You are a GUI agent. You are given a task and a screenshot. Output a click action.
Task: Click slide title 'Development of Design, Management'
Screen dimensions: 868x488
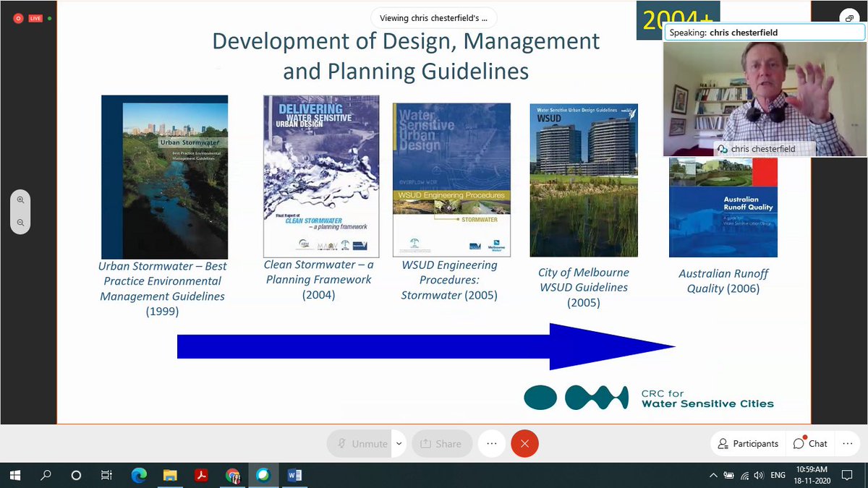pos(406,40)
